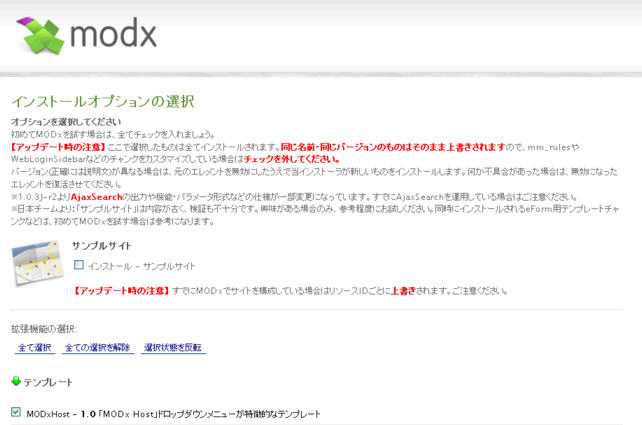
Task: Click the red チェックを外してください warning text
Action: coord(291,159)
